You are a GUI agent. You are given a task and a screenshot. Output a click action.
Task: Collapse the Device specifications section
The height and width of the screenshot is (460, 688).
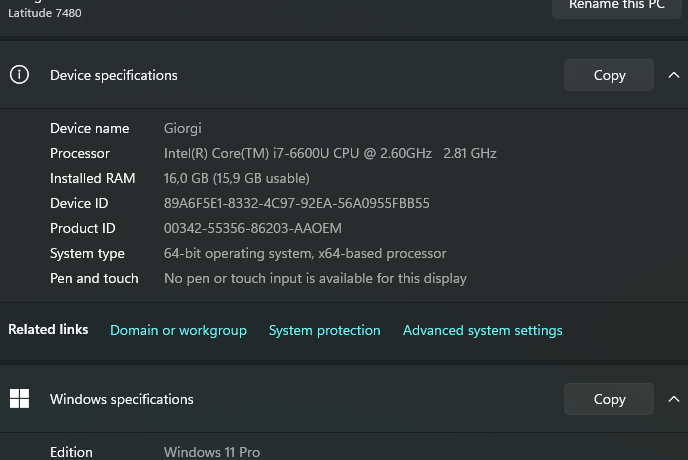[x=674, y=75]
